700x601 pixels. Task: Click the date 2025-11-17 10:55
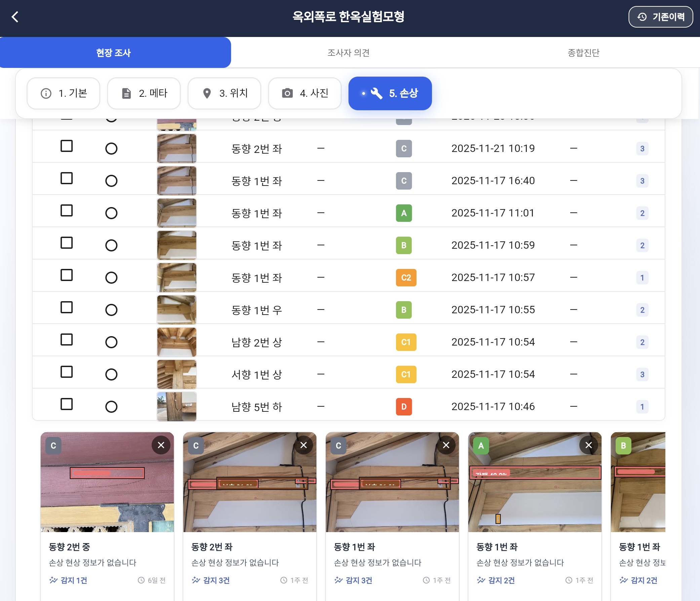click(493, 310)
